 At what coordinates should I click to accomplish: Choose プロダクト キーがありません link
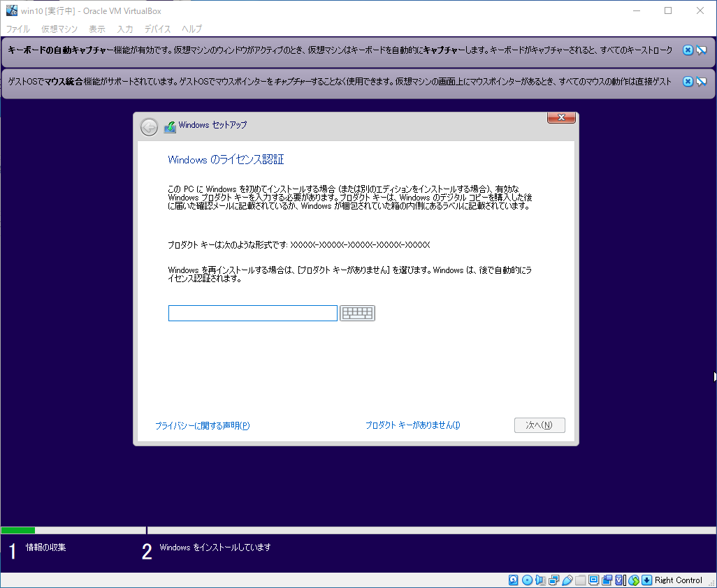tap(412, 425)
